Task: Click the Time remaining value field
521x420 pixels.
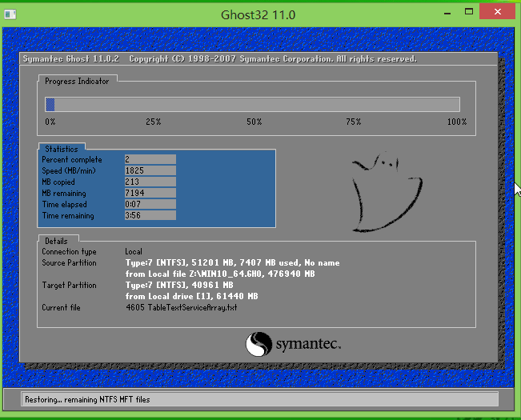Action: pyautogui.click(x=150, y=216)
